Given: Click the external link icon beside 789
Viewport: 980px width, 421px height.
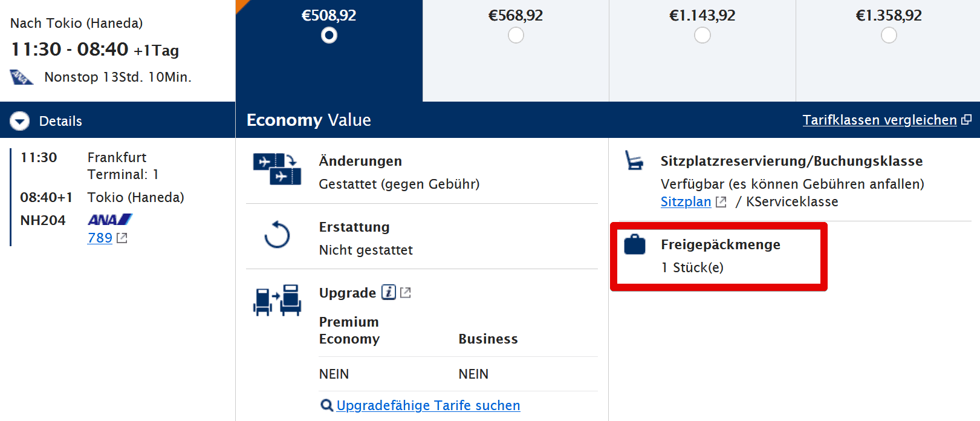Looking at the screenshot, I should coord(122,238).
